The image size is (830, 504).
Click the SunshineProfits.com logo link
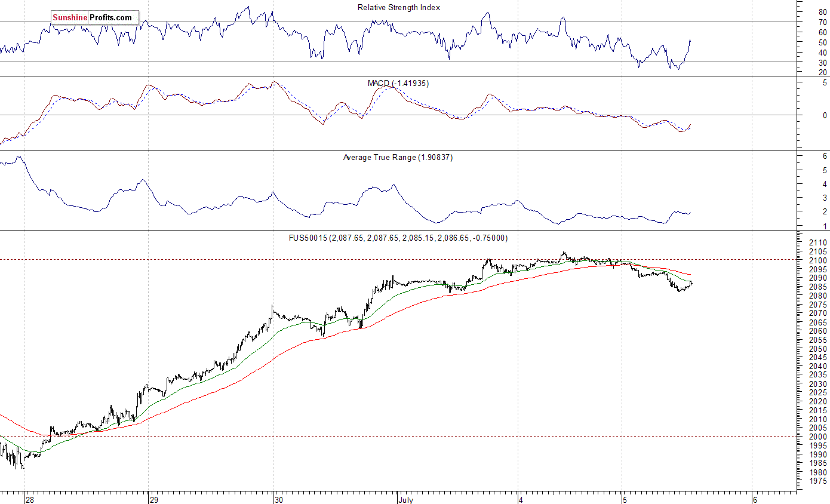click(x=94, y=18)
